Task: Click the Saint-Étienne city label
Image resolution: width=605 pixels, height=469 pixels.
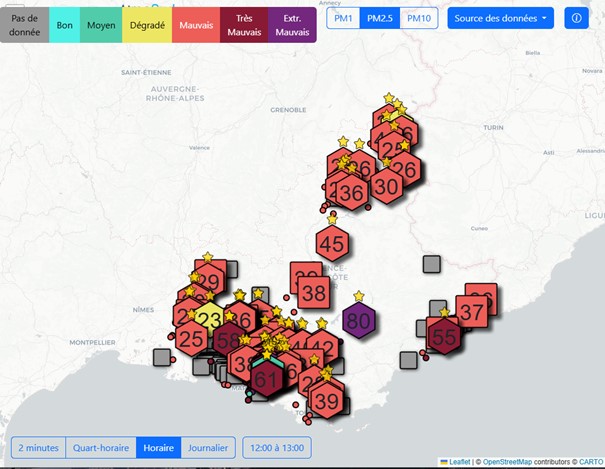Action: [146, 72]
